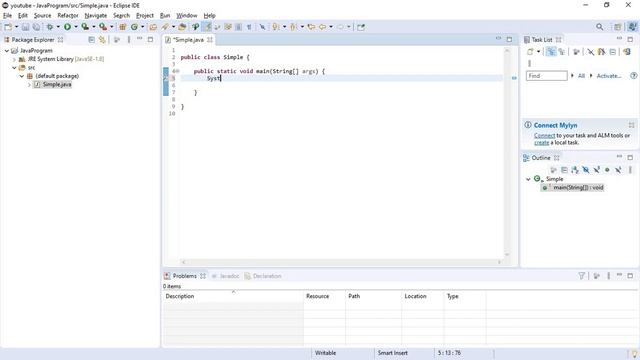Click the Search icon next to perspectives
The width and height of the screenshot is (640, 360).
click(600, 27)
